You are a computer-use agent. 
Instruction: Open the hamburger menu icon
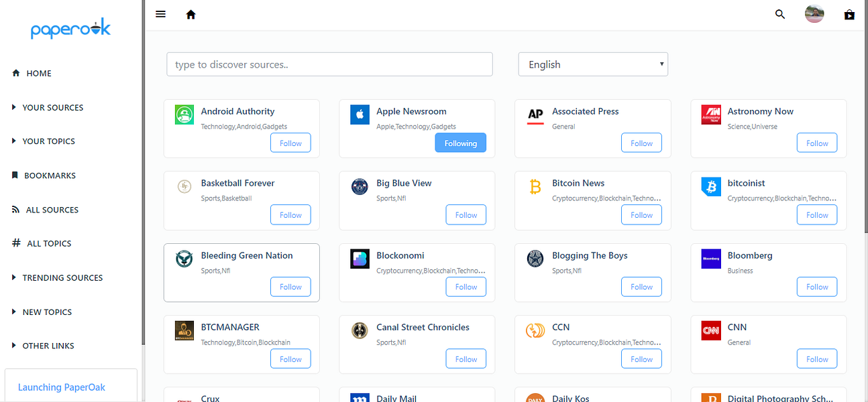coord(160,13)
